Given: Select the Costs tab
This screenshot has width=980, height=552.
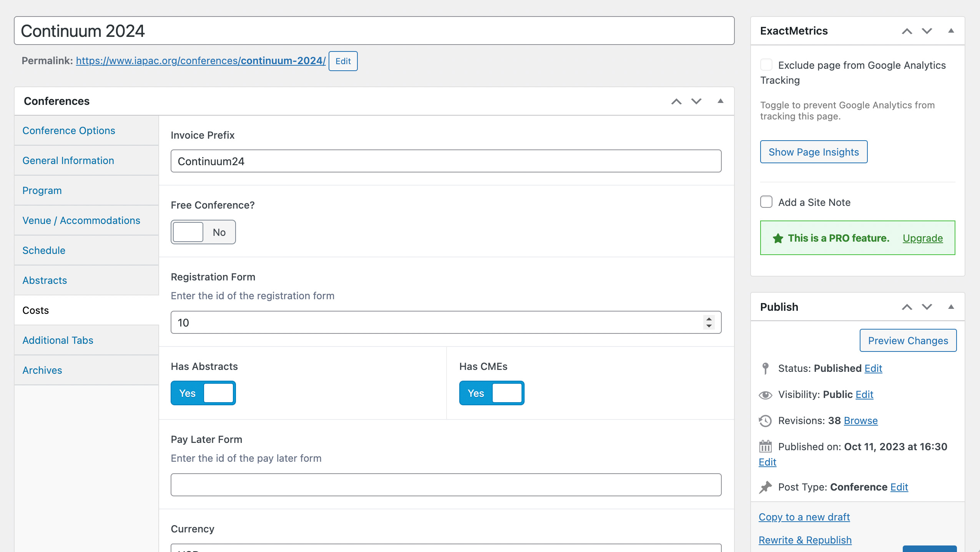Looking at the screenshot, I should coord(86,310).
